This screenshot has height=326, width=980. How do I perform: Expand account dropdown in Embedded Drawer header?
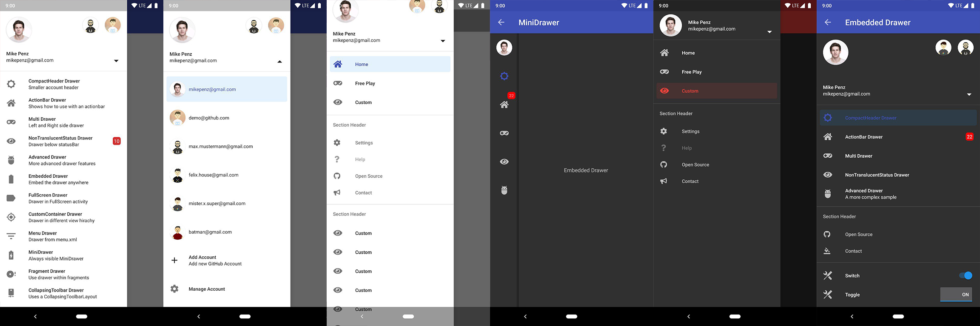969,94
